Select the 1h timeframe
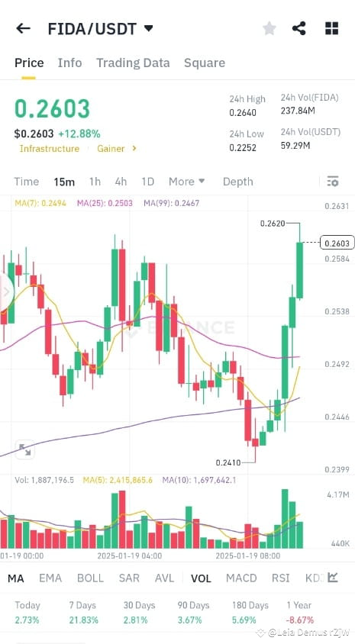 click(95, 182)
